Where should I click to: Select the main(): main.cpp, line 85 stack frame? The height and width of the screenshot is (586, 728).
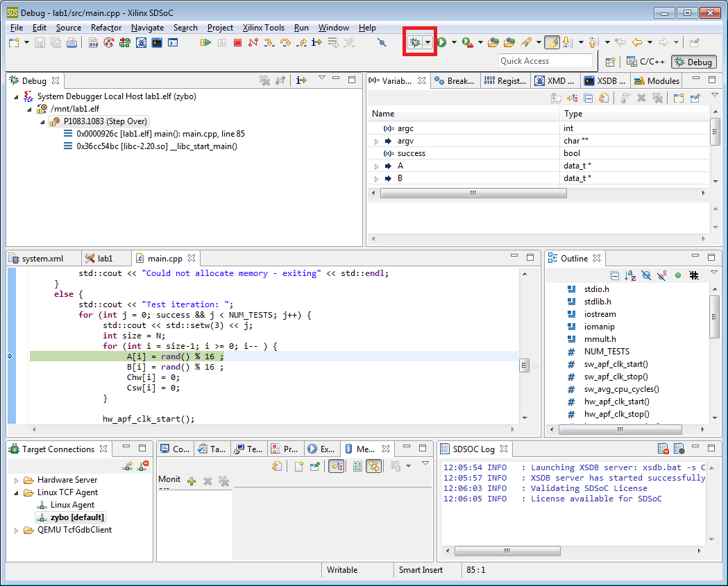pyautogui.click(x=160, y=134)
